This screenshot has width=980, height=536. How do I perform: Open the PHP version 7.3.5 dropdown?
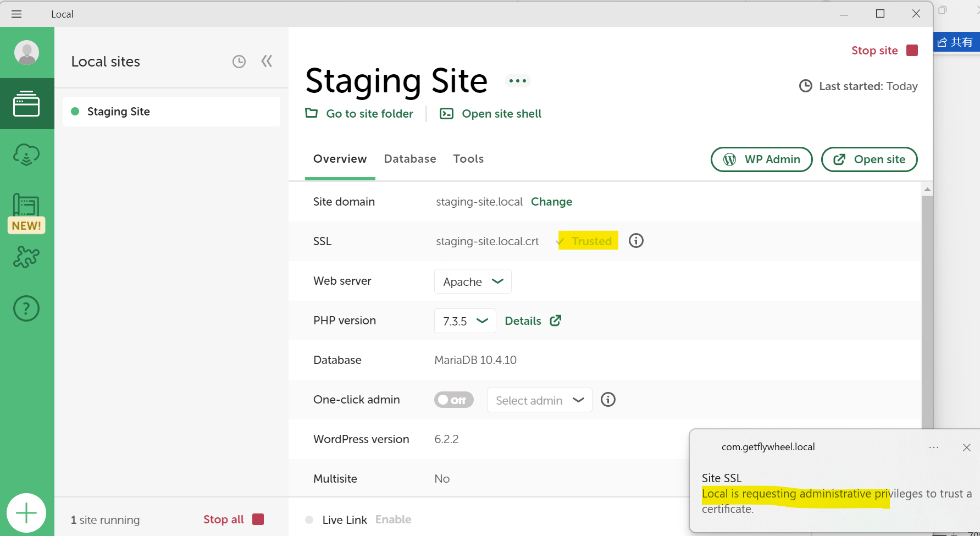[x=465, y=321]
